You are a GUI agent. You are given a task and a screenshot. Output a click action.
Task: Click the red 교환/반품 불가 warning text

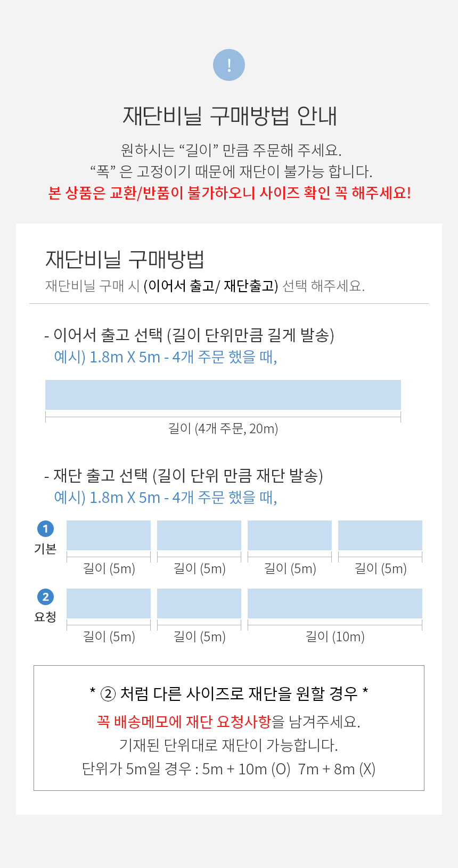tap(229, 193)
